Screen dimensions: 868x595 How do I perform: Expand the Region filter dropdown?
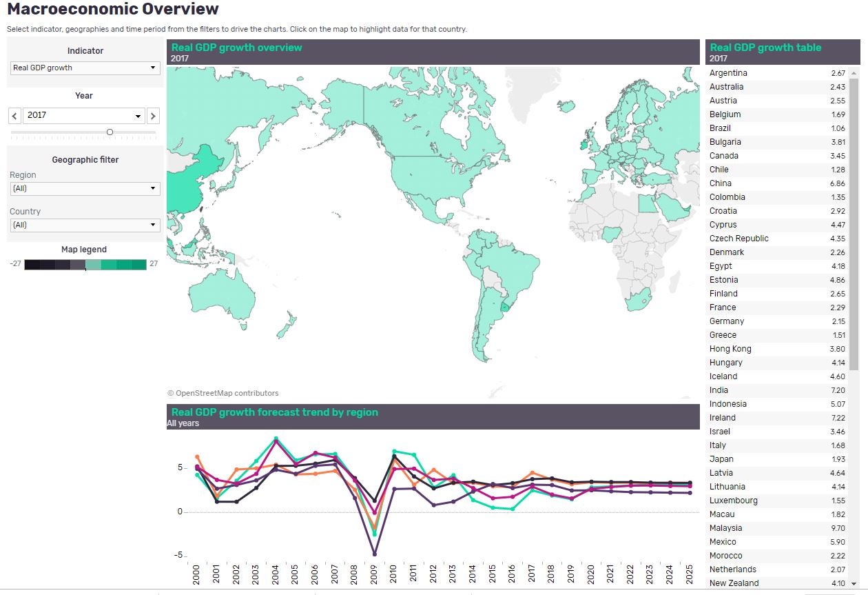pos(85,188)
